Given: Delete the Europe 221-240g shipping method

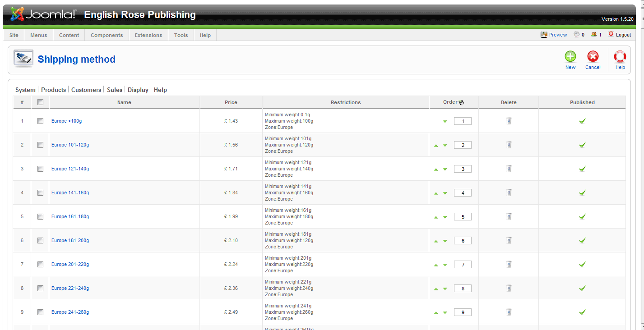Looking at the screenshot, I should (509, 288).
